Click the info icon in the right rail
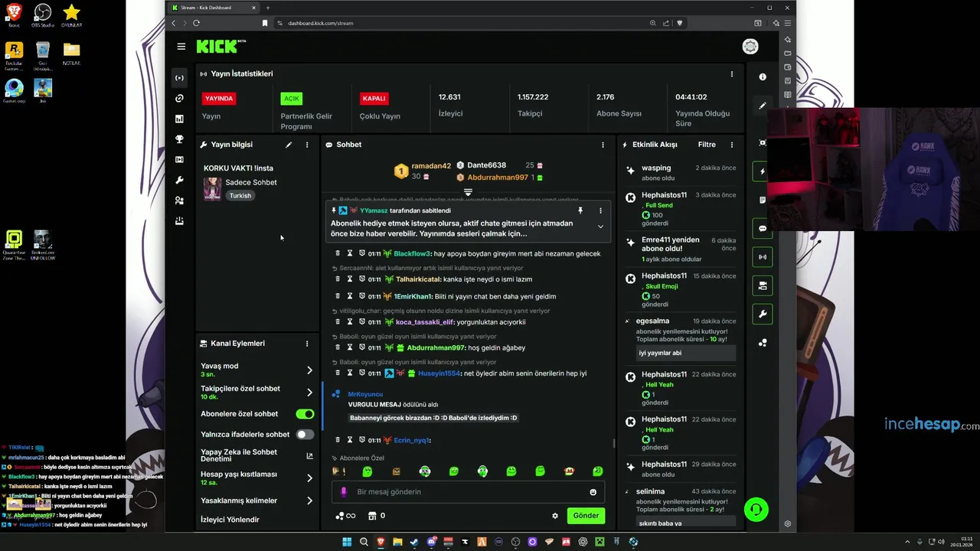The image size is (980, 551). (763, 77)
